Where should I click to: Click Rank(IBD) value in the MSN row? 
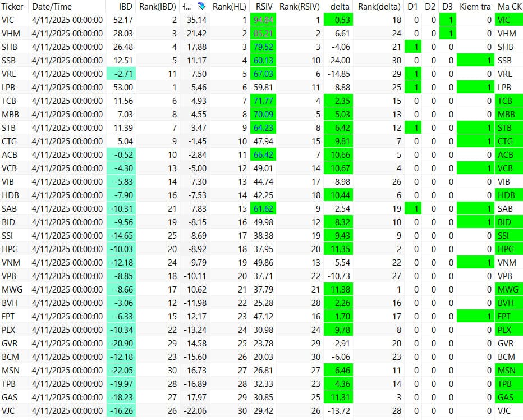point(172,370)
